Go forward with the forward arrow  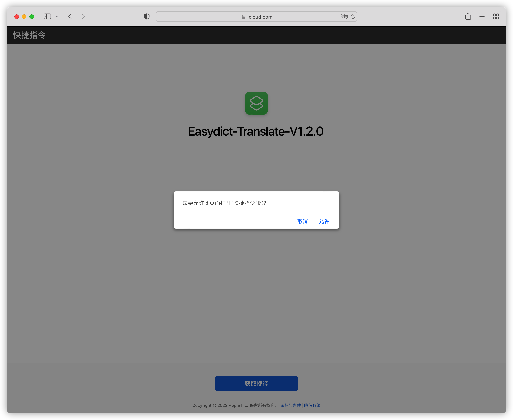coord(83,16)
